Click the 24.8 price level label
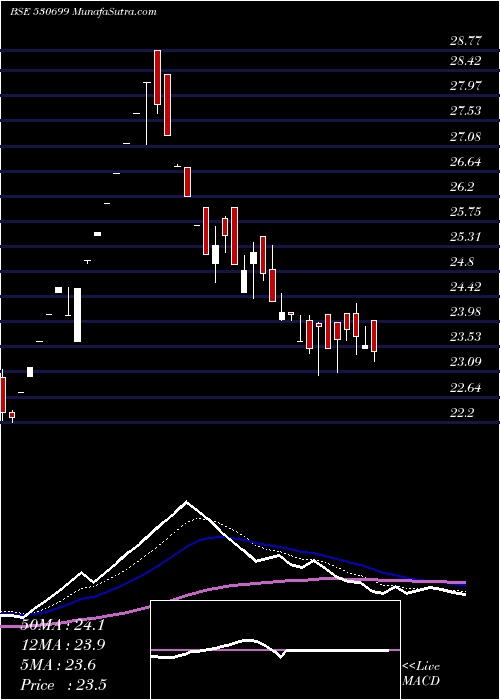This screenshot has width=500, height=700. point(462,262)
